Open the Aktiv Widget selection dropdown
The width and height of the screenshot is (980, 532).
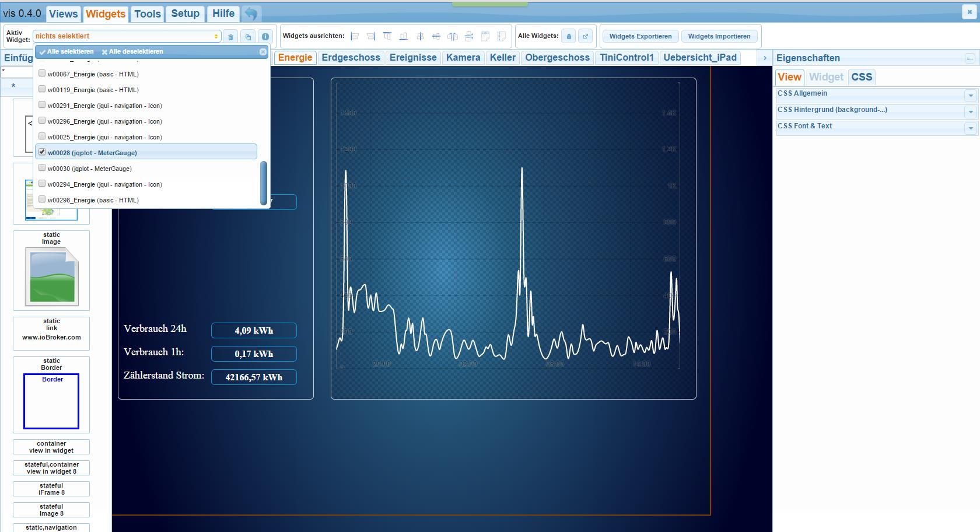(127, 36)
